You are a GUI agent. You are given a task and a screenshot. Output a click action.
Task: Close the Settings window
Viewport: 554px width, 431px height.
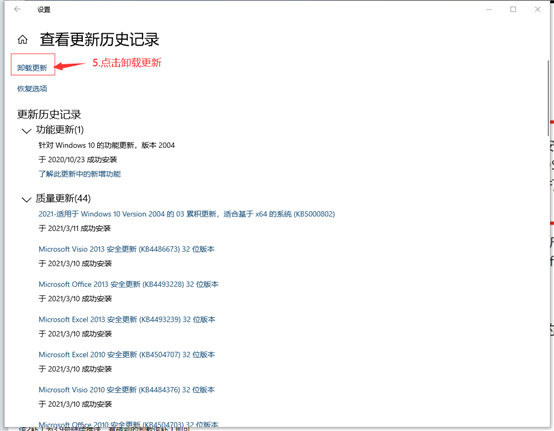click(x=537, y=10)
